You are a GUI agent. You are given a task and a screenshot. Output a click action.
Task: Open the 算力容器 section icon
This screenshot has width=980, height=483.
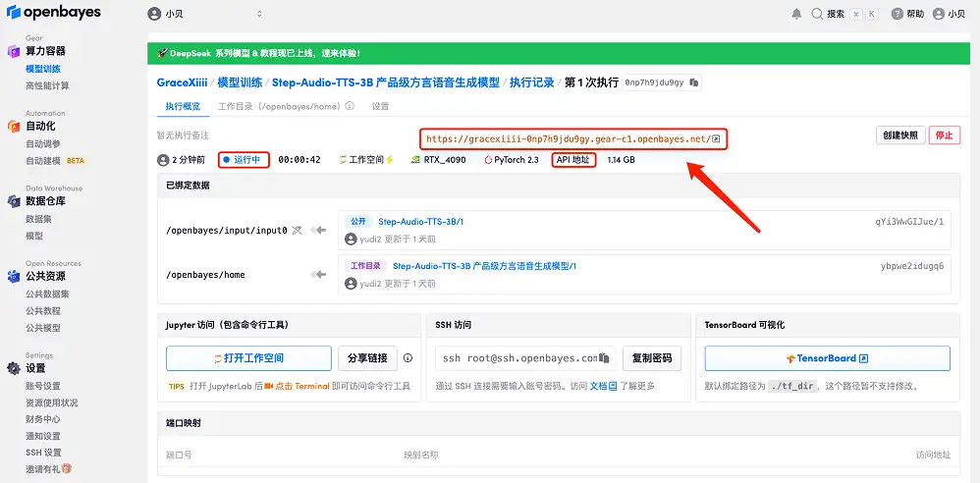click(x=14, y=51)
